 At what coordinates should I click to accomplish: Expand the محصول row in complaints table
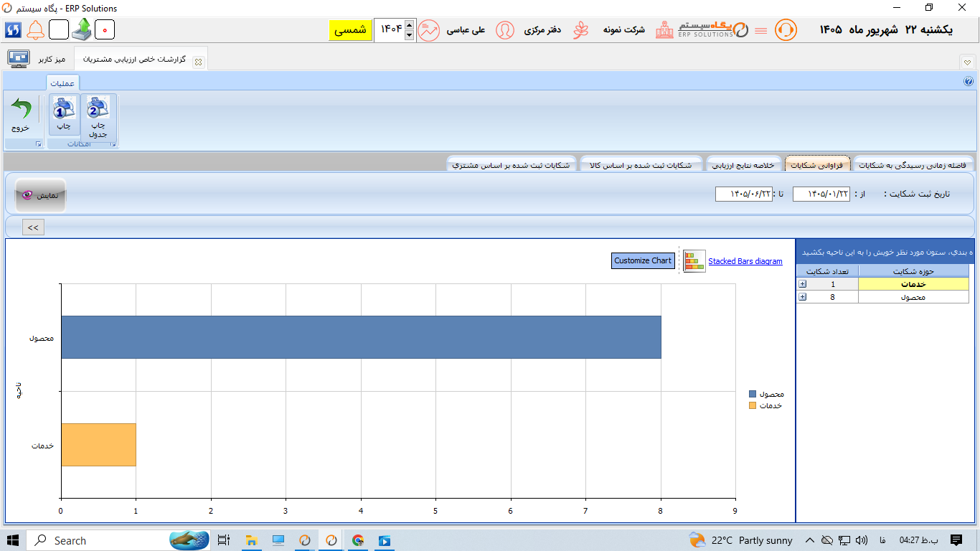coord(803,297)
